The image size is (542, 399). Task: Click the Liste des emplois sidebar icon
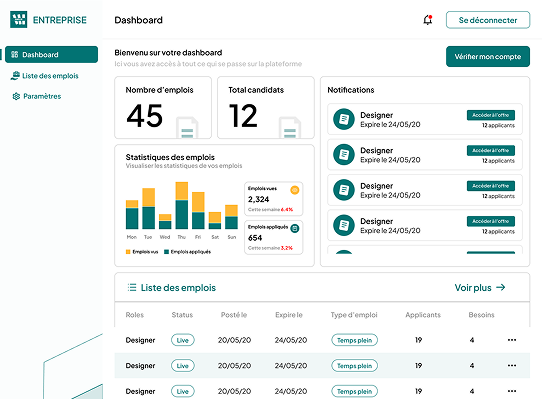point(15,76)
